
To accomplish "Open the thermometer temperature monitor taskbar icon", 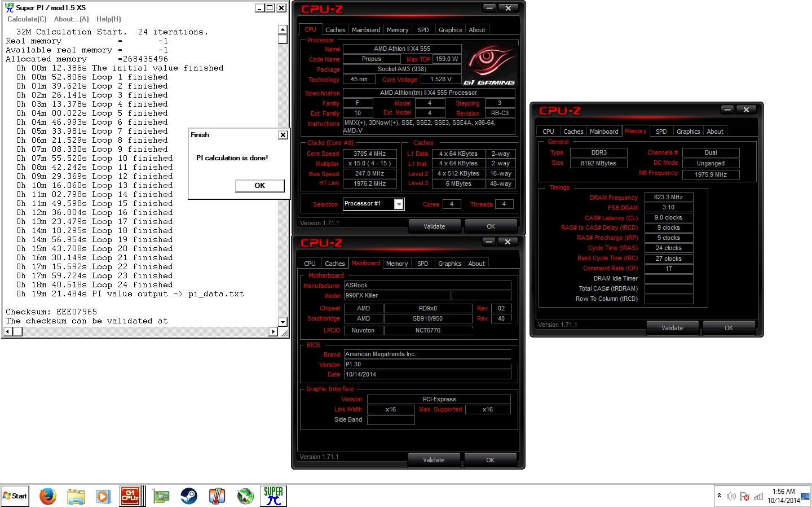I will click(217, 496).
